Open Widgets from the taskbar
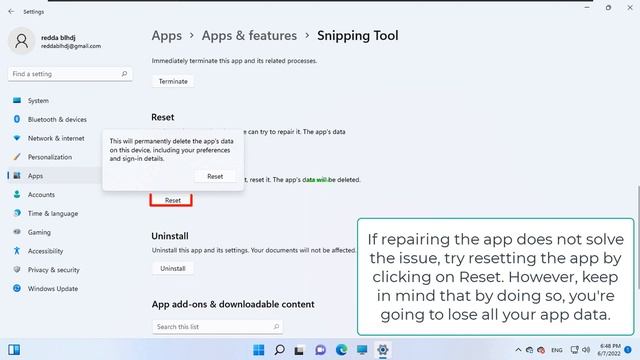Viewport: 640px width, 360px height. coord(14,350)
